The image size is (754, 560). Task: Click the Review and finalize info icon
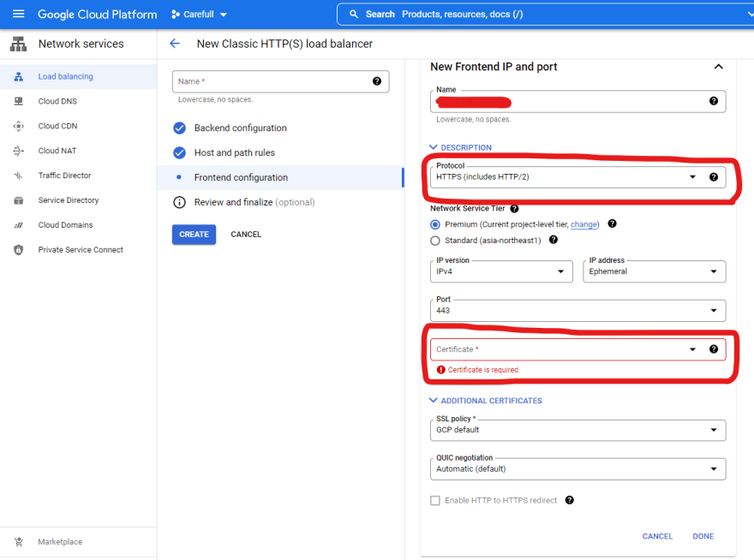coord(179,202)
